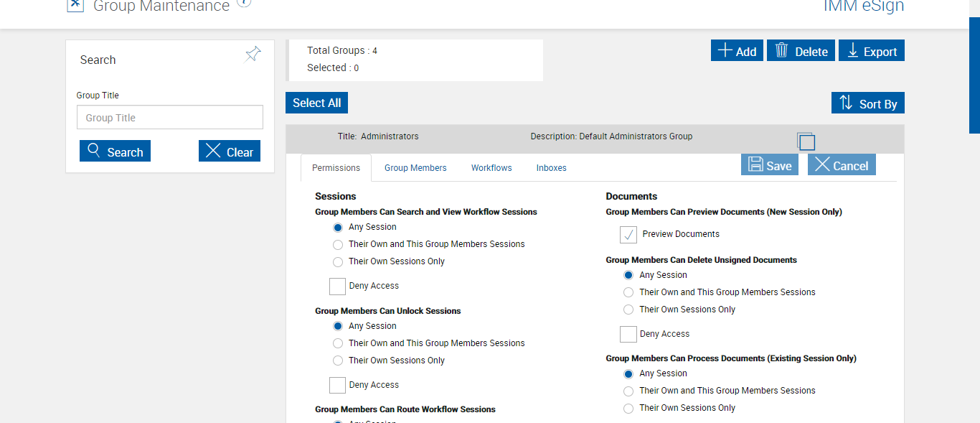
Task: Delete the selected groups
Action: coord(801,51)
